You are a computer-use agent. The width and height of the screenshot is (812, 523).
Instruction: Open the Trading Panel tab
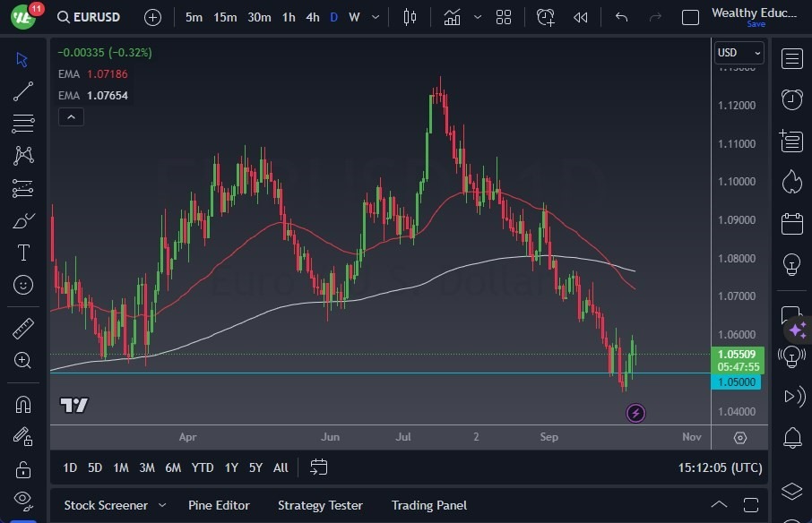[x=428, y=504]
